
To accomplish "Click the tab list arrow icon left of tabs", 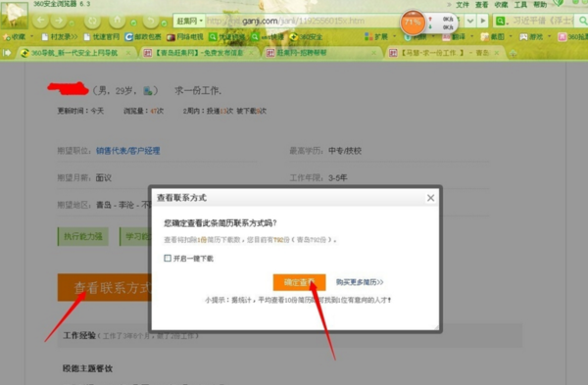I will [x=7, y=53].
